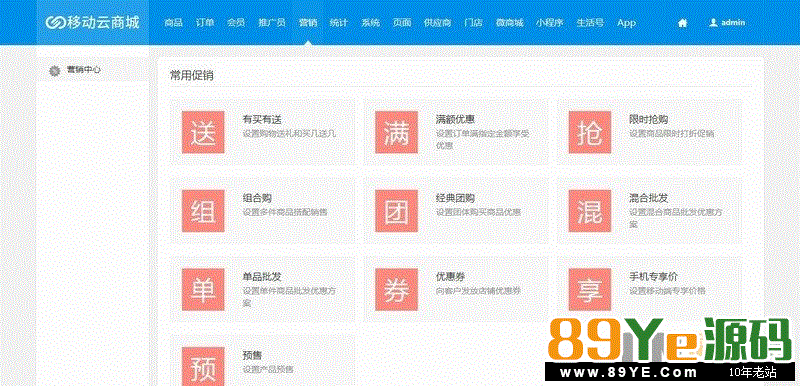Click the 满 full-amount discount icon
The height and width of the screenshot is (386, 800).
pyautogui.click(x=396, y=132)
